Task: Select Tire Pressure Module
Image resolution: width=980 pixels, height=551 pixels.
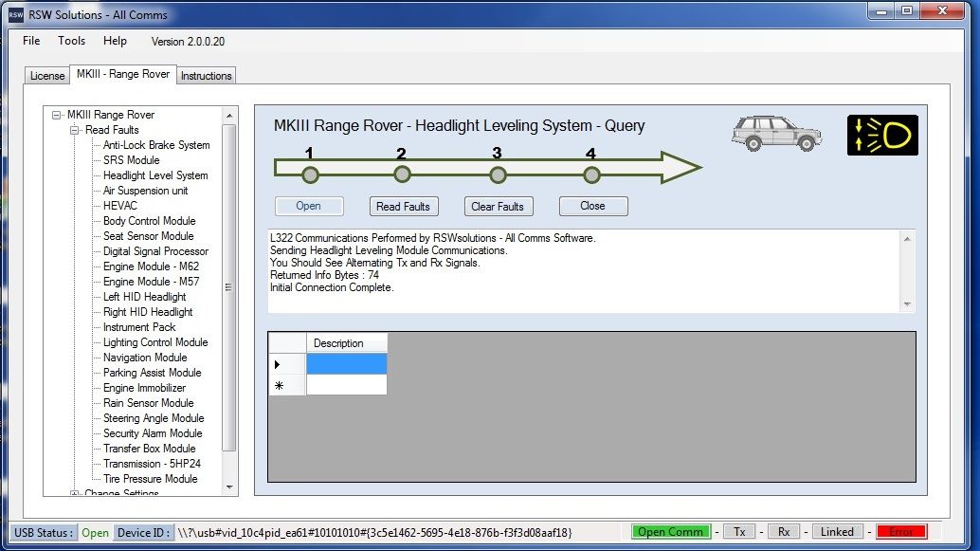Action: pos(150,479)
